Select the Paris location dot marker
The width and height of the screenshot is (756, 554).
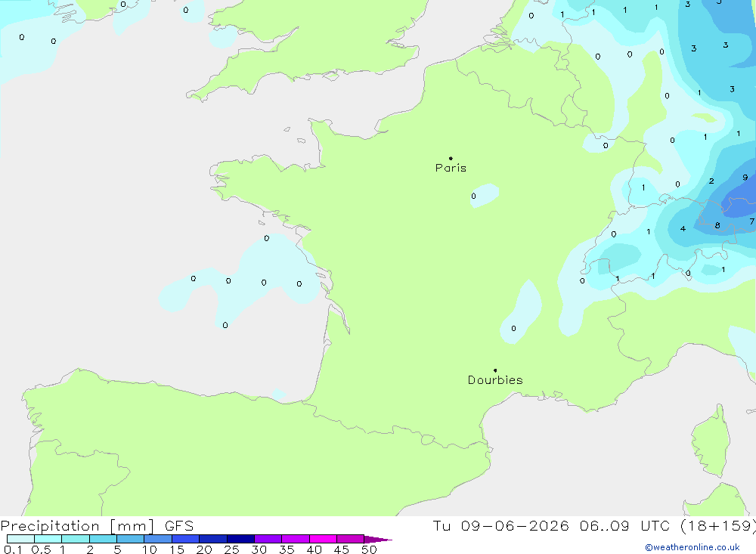pyautogui.click(x=451, y=158)
